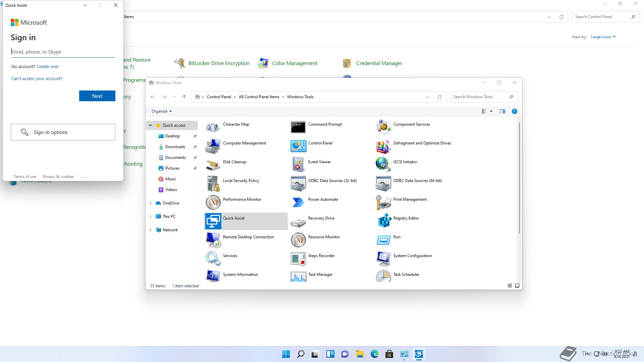This screenshot has height=362, width=644.
Task: Expand the OneDrive tree node
Action: (x=151, y=203)
